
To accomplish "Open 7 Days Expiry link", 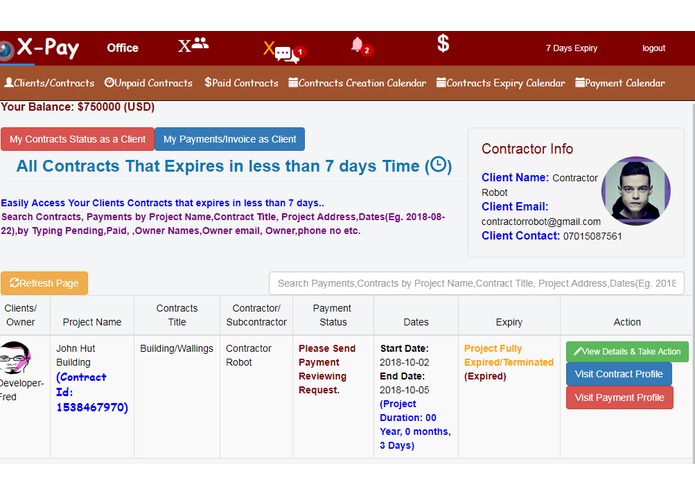I will [571, 48].
